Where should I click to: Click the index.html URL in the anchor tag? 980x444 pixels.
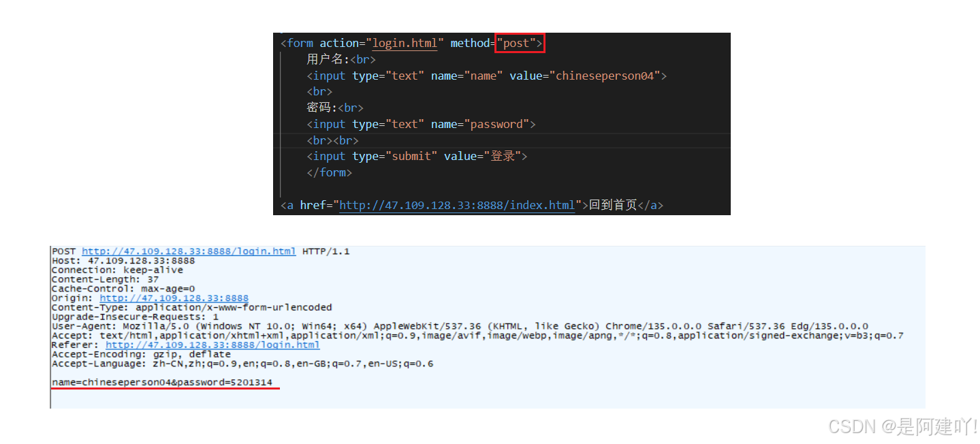[x=457, y=205]
